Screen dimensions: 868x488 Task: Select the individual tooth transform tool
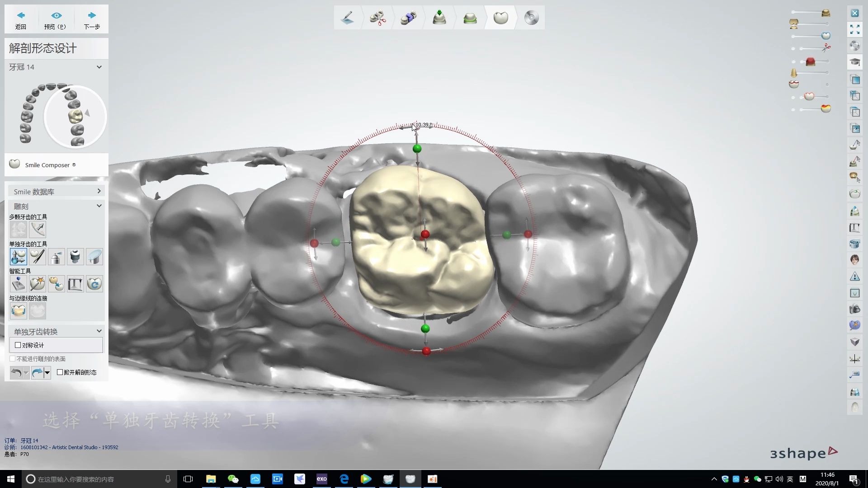coord(19,257)
